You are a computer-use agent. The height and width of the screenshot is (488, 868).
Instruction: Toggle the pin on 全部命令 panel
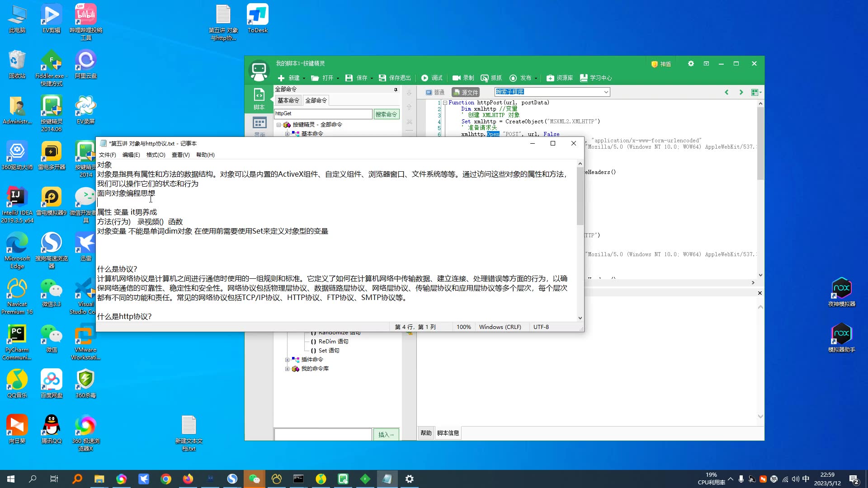(x=396, y=89)
